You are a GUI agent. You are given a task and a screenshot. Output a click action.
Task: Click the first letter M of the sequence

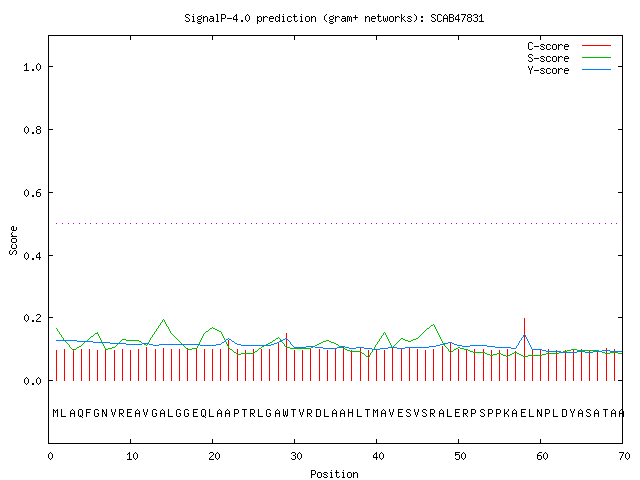56,413
